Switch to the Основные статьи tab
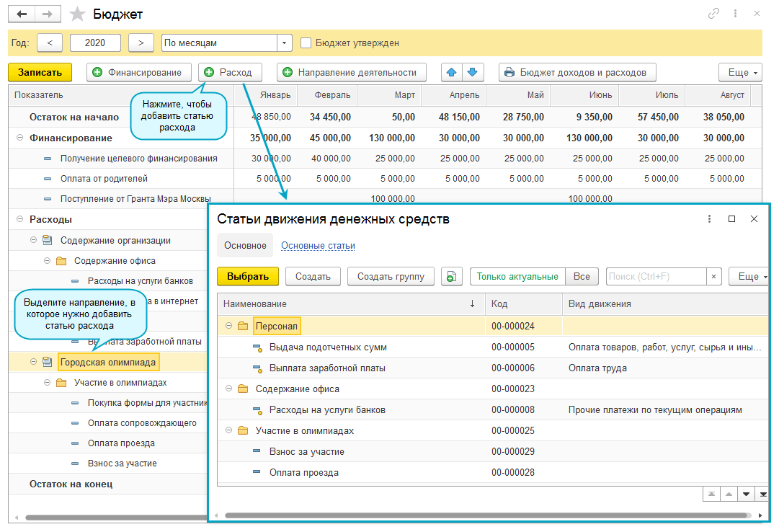 pos(318,245)
